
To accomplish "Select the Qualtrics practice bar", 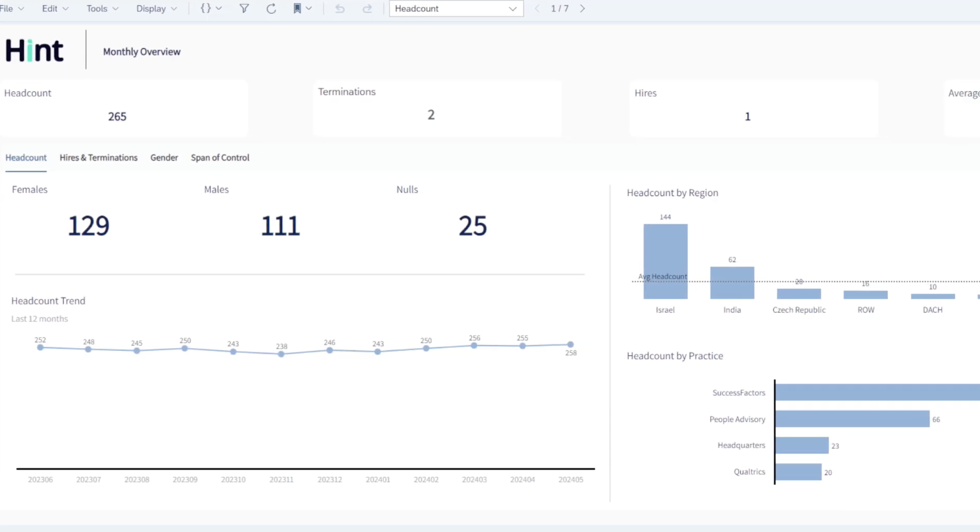I will tap(798, 472).
